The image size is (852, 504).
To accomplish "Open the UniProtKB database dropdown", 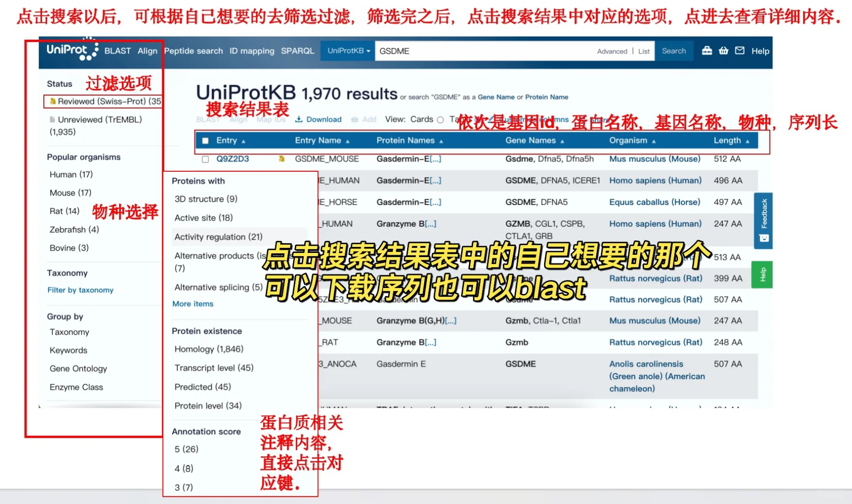I will (349, 51).
